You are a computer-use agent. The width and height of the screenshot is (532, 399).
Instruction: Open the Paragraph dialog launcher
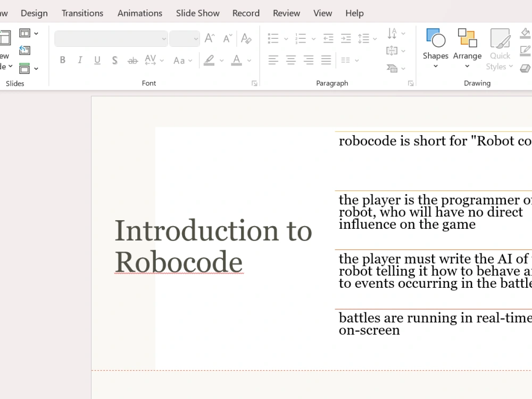pyautogui.click(x=411, y=84)
